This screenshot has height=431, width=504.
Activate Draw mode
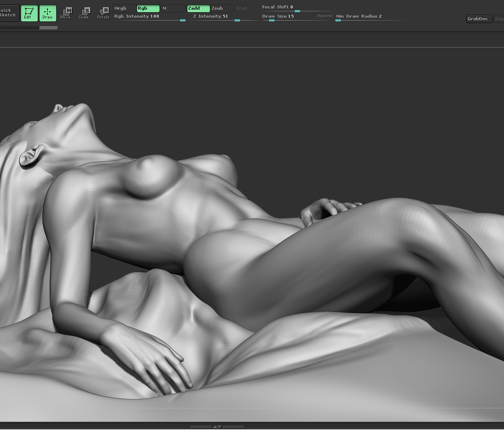click(x=47, y=13)
